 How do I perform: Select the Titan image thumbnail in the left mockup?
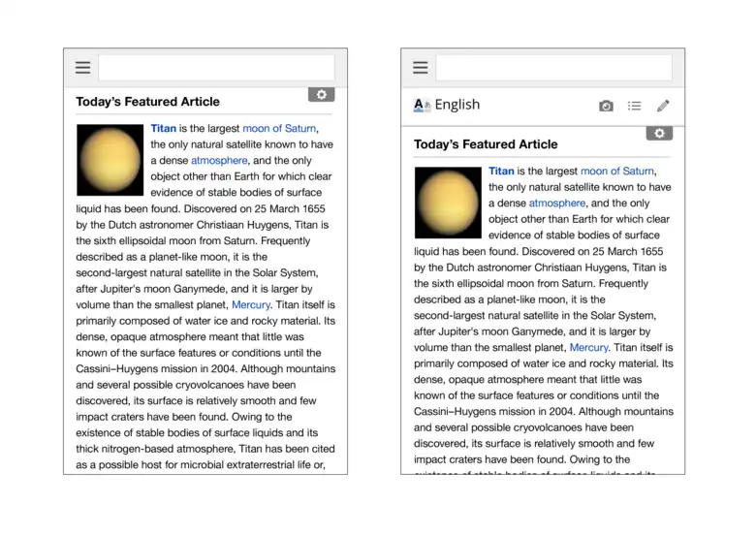point(110,158)
